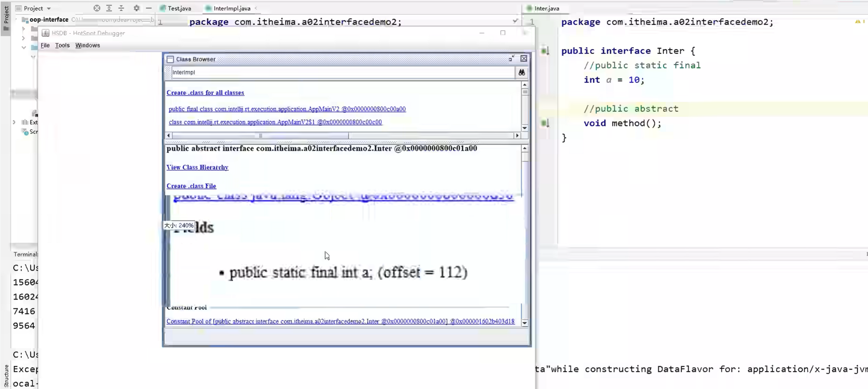Viewport: 868px width, 389px height.
Task: Click Collapse All in Project toolbar
Action: (121, 8)
